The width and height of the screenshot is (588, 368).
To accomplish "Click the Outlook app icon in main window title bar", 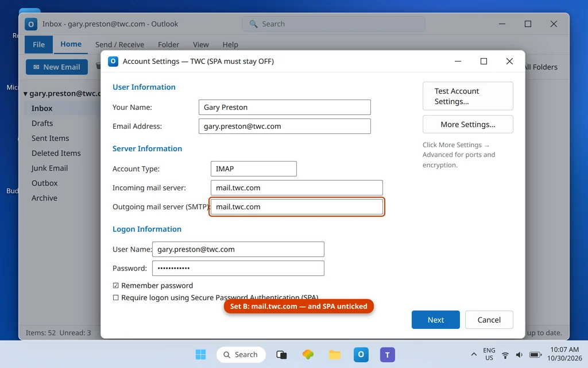I will point(31,24).
